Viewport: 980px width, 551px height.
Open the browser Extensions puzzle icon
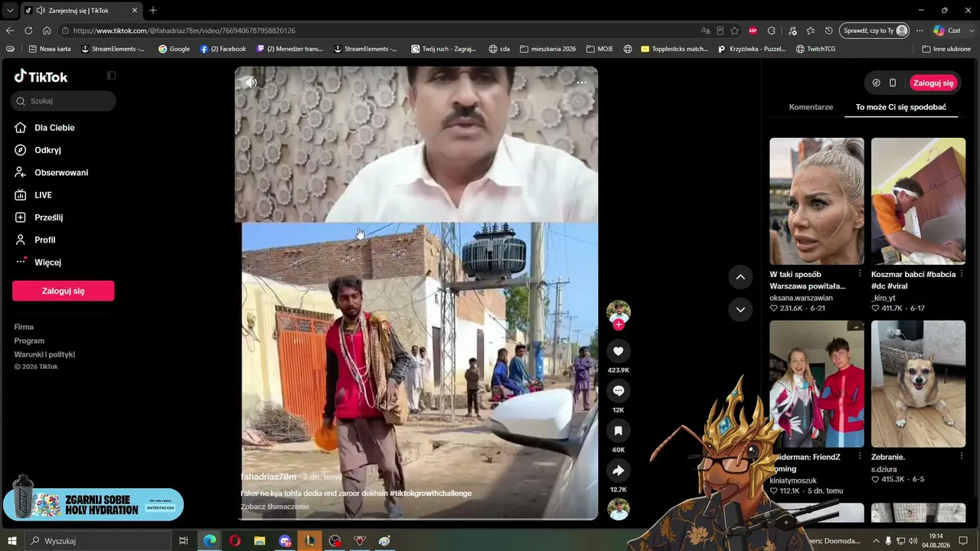772,31
